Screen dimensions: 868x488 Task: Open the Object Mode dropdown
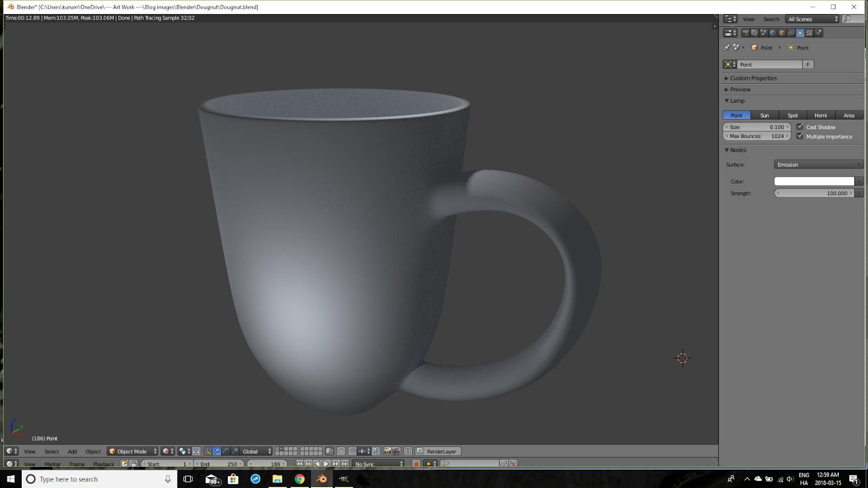click(132, 451)
